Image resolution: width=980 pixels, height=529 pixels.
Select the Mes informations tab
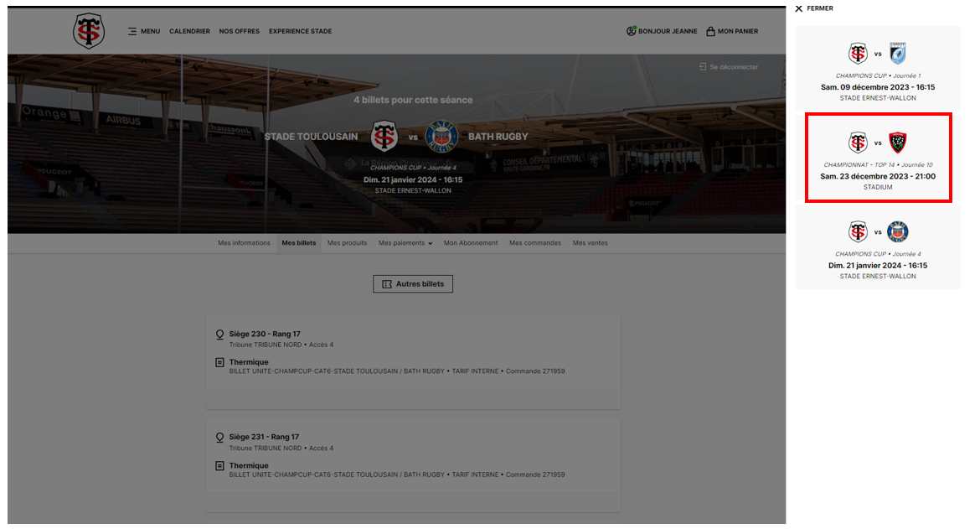click(244, 243)
